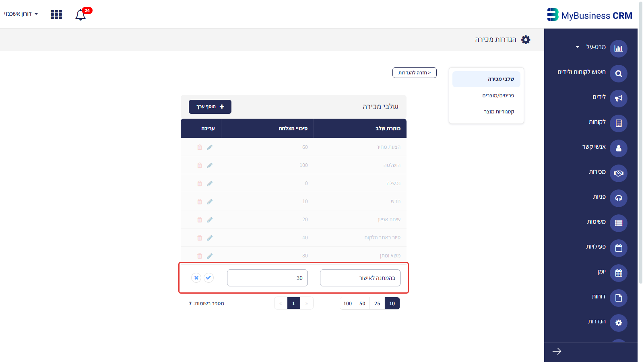Select the קטגוריות מוצר settings tab
Screen dimensions: 644x362
point(486,112)
